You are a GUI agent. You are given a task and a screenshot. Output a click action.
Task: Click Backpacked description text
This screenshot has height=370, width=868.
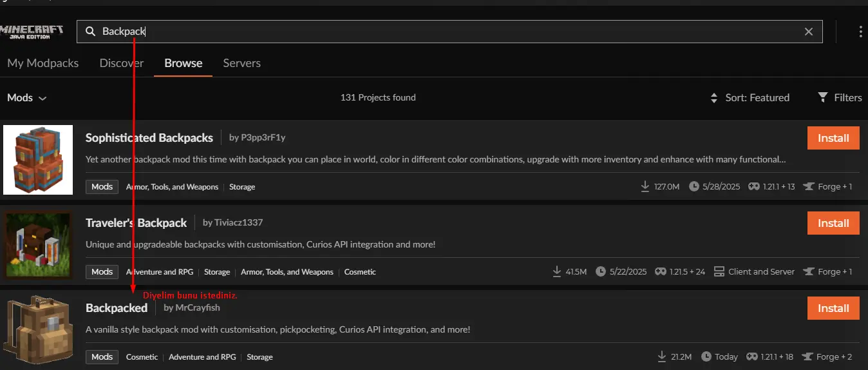(x=278, y=329)
